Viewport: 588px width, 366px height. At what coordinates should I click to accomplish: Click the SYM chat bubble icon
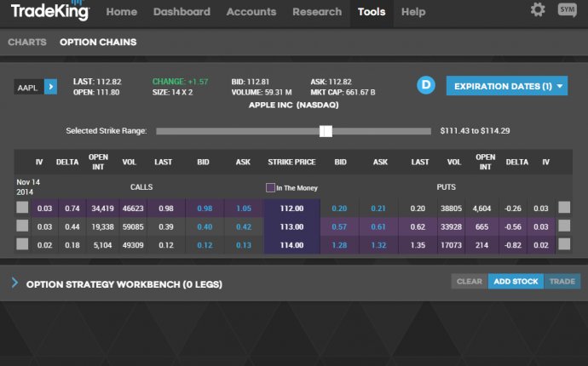(x=567, y=10)
